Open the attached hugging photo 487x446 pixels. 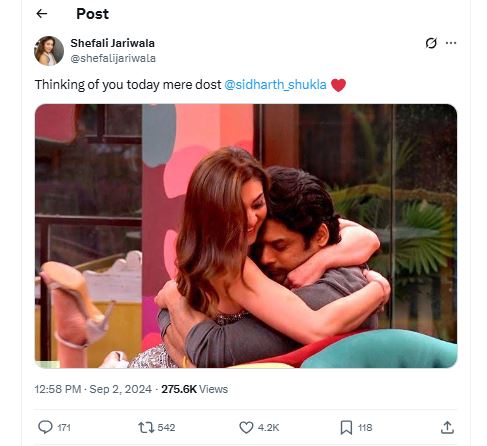[246, 236]
